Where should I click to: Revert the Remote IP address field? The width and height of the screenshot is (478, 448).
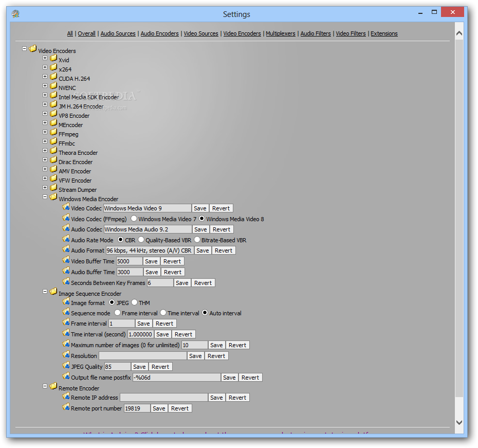click(237, 398)
